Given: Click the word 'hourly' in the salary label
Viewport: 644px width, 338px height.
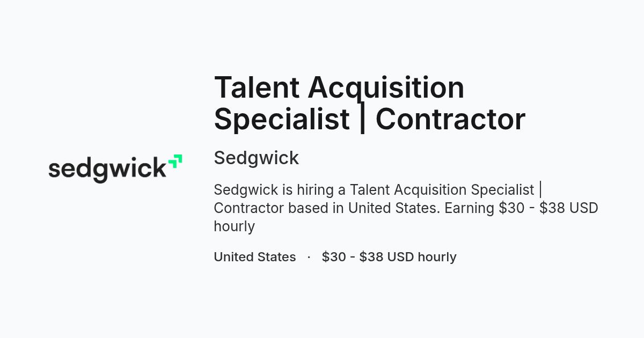Looking at the screenshot, I should tap(437, 257).
